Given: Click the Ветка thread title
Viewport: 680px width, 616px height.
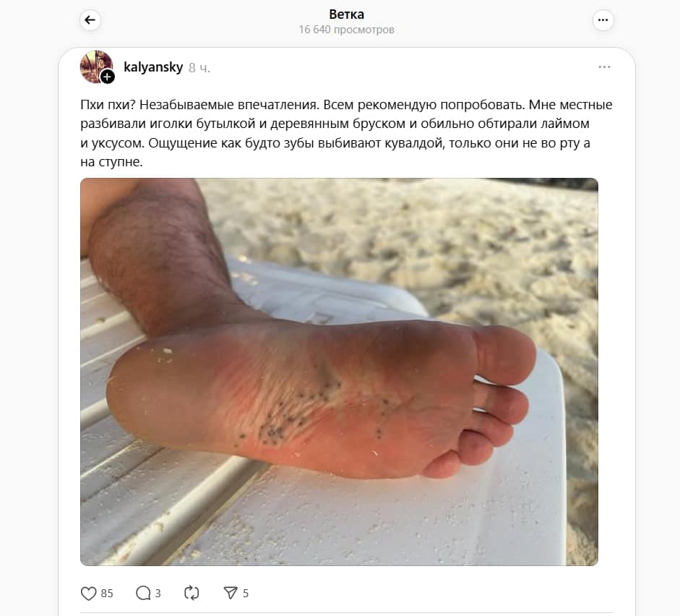Looking at the screenshot, I should [x=347, y=14].
